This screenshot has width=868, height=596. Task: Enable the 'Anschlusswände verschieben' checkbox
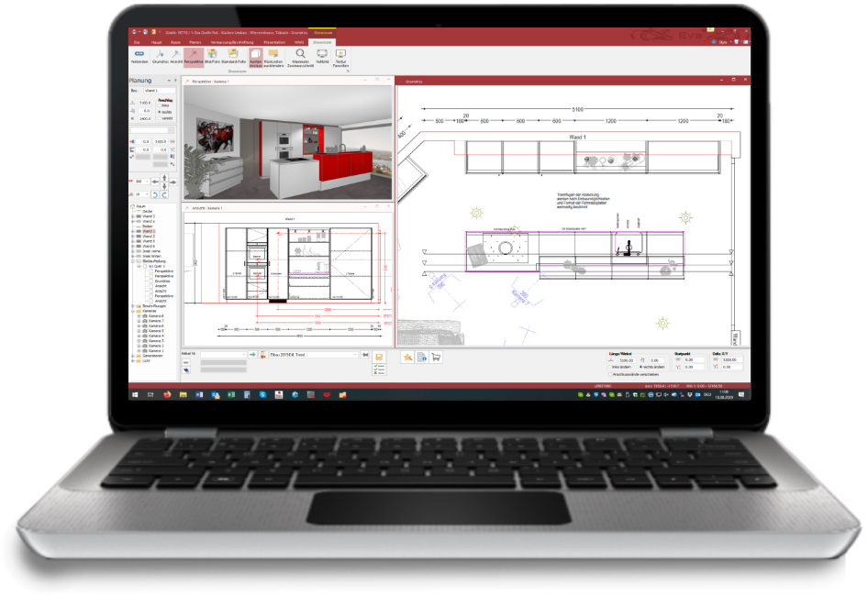pos(611,374)
